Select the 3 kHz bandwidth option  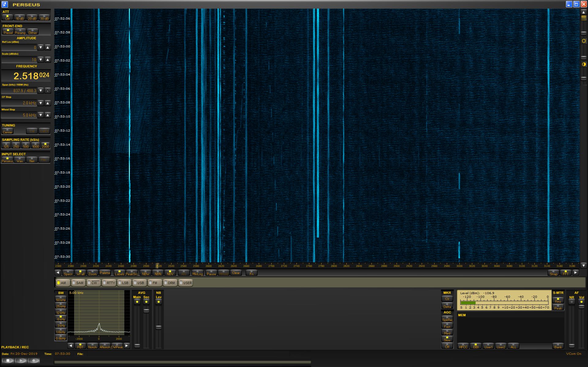pos(61,325)
